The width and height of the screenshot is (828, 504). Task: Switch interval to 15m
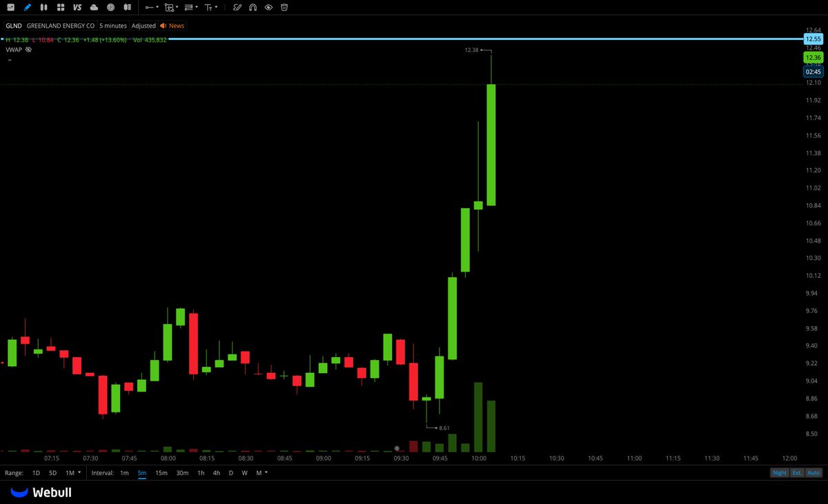tap(161, 473)
